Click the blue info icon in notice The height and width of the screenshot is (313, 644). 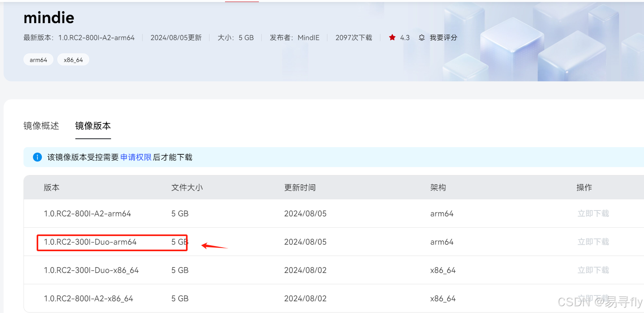37,157
